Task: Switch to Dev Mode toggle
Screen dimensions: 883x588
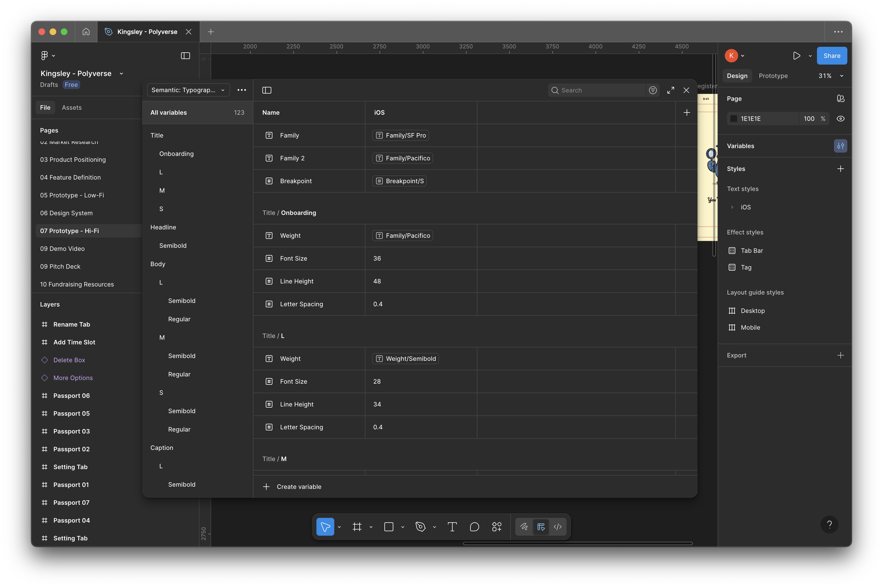Action: pyautogui.click(x=557, y=527)
